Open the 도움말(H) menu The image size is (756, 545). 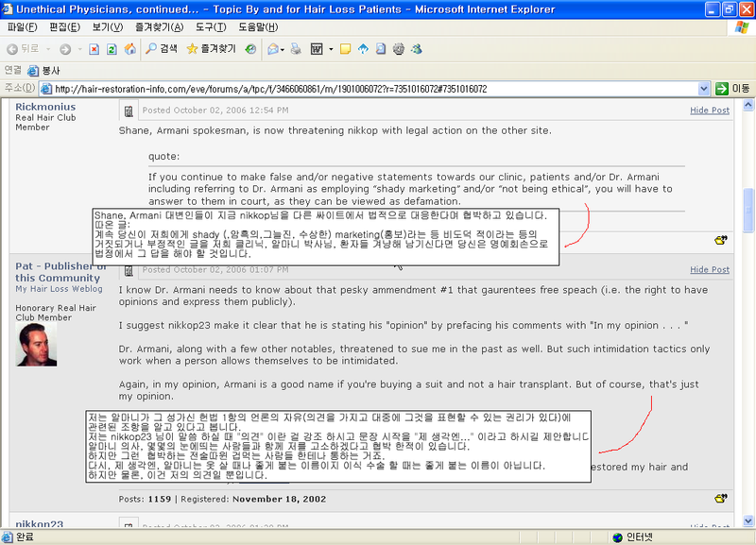tap(258, 27)
